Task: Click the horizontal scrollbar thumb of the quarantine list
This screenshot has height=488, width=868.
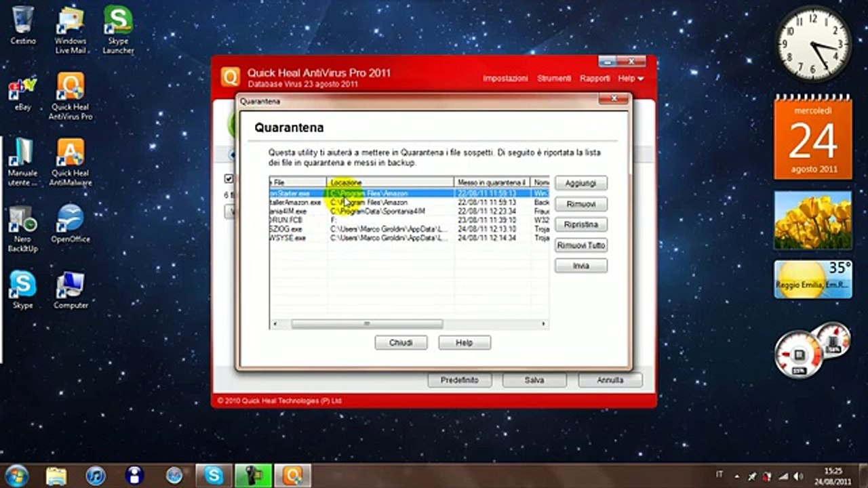Action: 367,324
